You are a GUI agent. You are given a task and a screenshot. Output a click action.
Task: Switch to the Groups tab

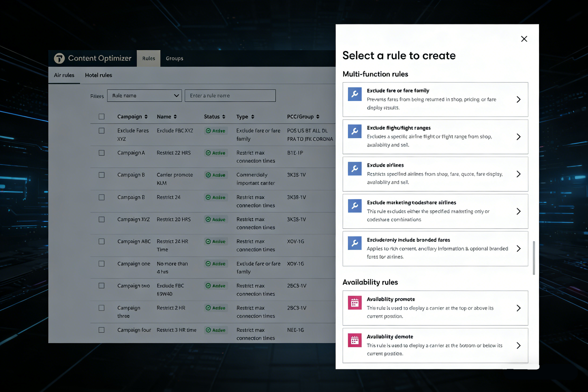(174, 59)
